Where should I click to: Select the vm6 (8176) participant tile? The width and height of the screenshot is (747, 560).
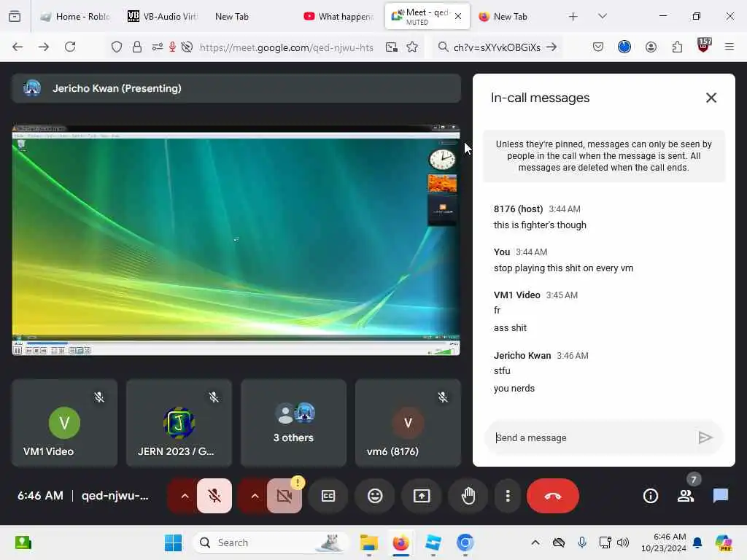[x=408, y=423]
